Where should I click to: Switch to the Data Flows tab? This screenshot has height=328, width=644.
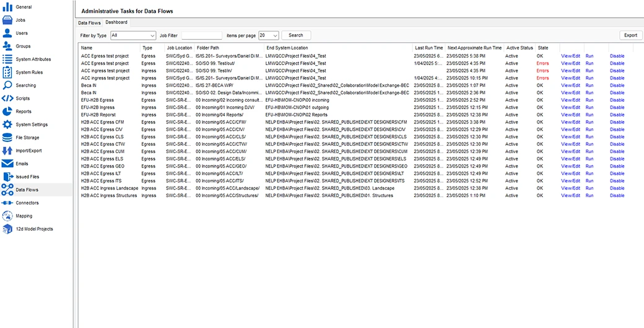click(89, 23)
